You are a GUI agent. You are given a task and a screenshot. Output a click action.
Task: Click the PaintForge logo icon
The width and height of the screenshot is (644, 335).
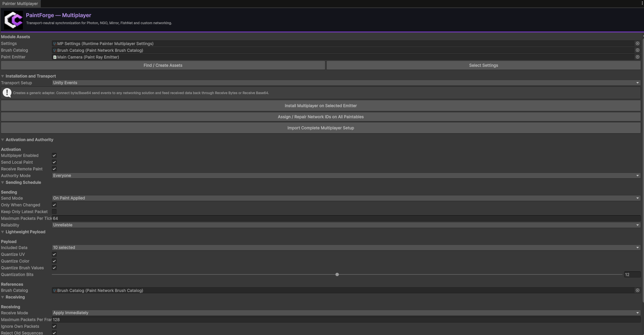(13, 20)
